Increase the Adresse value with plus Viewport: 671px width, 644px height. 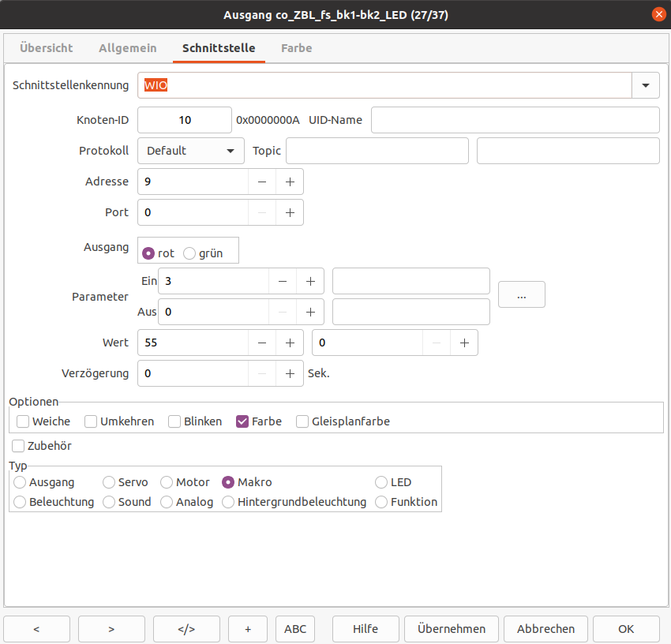pyautogui.click(x=290, y=182)
